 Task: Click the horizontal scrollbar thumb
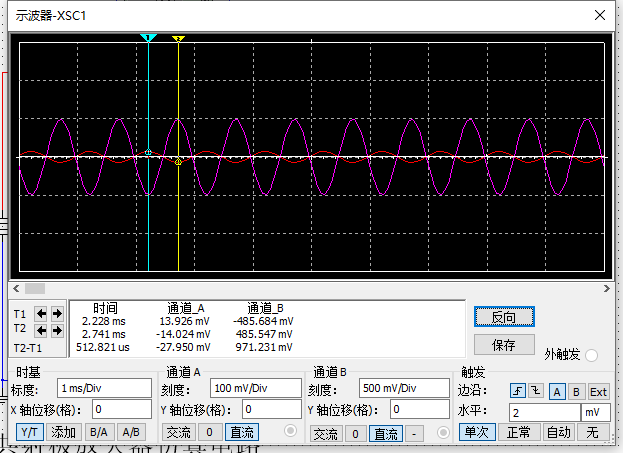pos(35,288)
